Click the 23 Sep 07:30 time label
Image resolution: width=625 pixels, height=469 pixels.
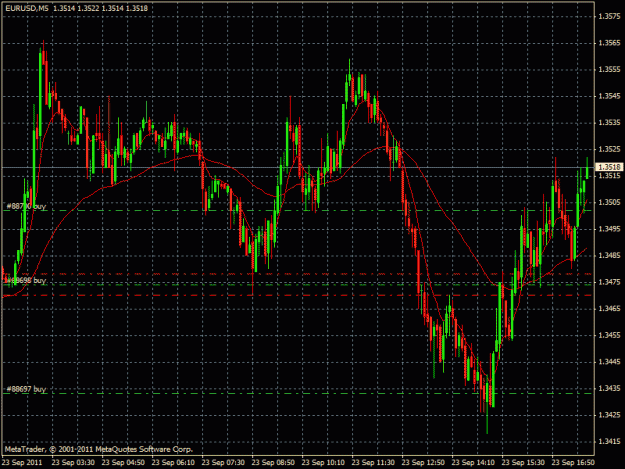click(223, 463)
